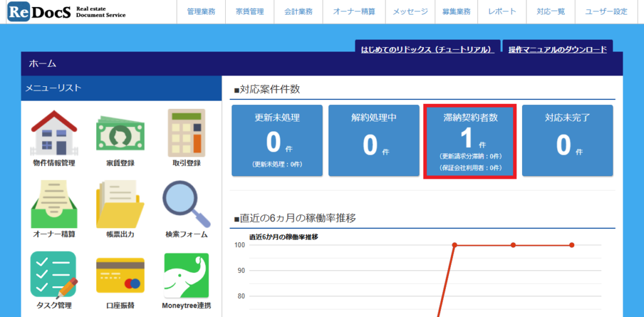This screenshot has height=317, width=644.
Task: Click (保証会社利用者：0件) text
Action: (470, 168)
